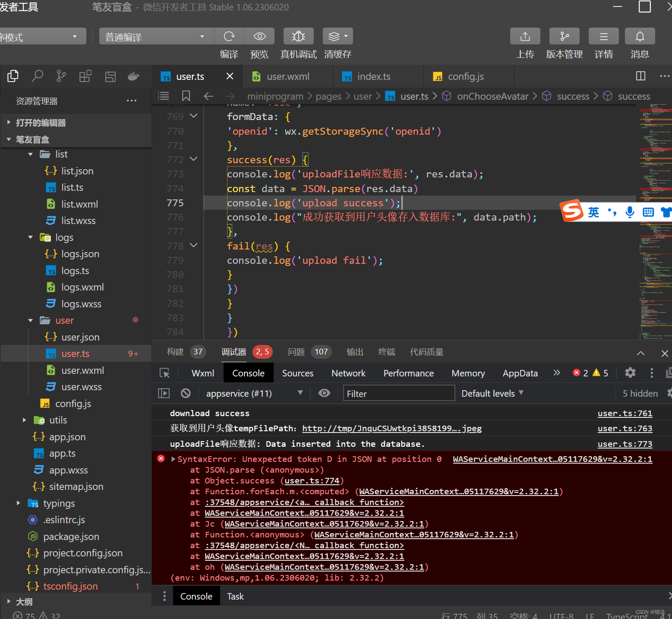Collapse the logs folder in tree
Screen dimensions: 672x619
coord(31,237)
